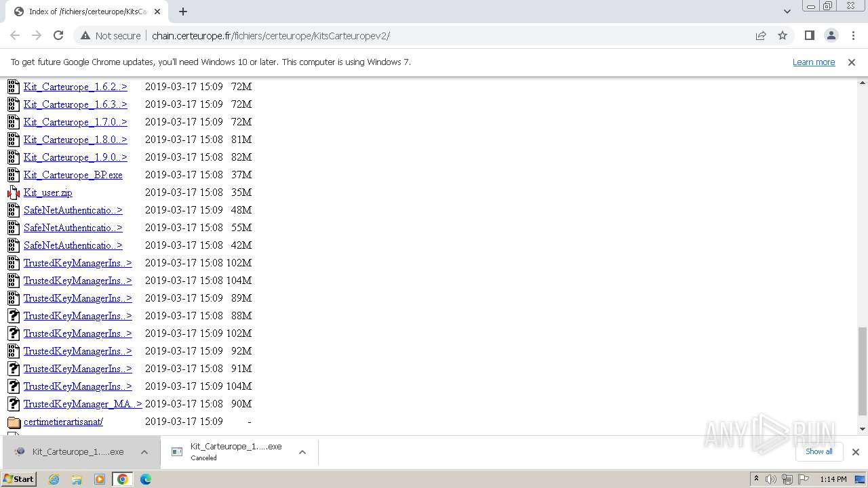Open the 48M SafeNetAuthentication link
868x488 pixels.
pos(73,210)
